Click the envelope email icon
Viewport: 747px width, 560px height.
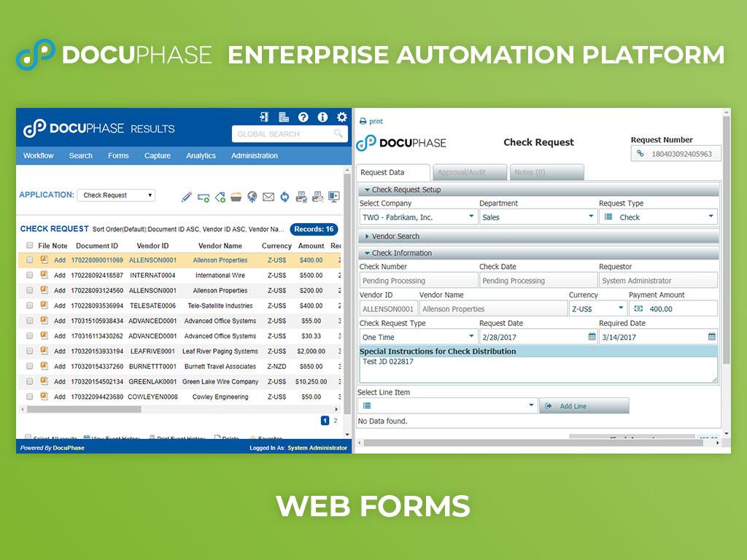tap(268, 197)
